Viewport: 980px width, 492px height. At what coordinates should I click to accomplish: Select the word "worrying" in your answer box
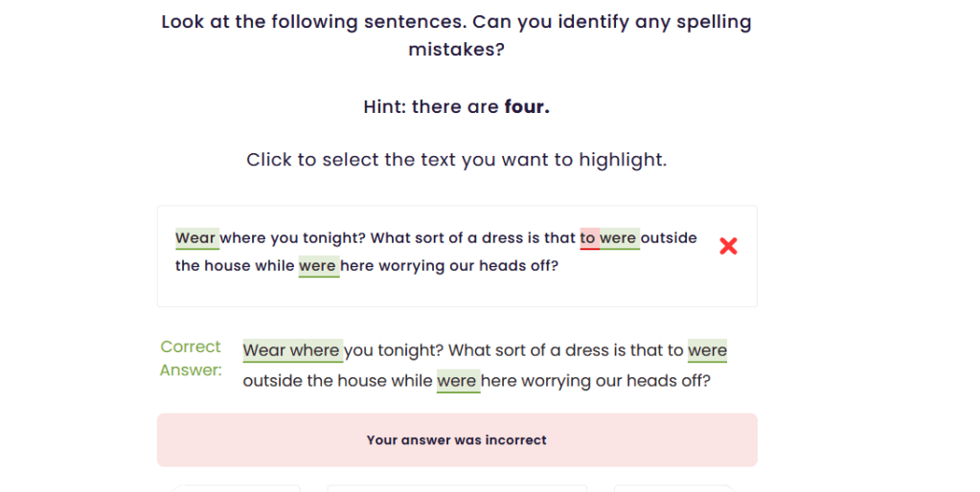(412, 265)
